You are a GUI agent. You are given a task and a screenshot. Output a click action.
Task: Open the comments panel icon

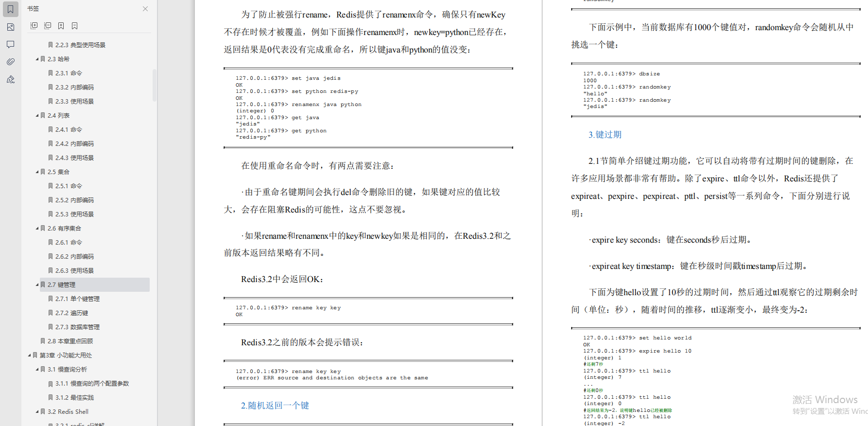10,44
